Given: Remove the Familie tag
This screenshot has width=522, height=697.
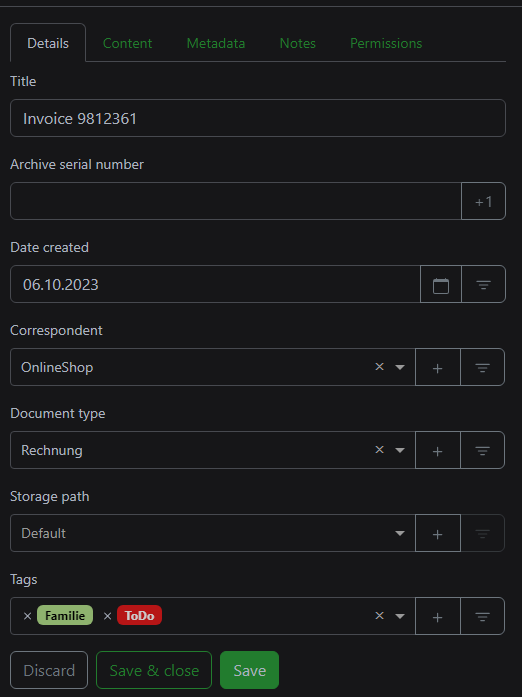Looking at the screenshot, I should point(28,616).
